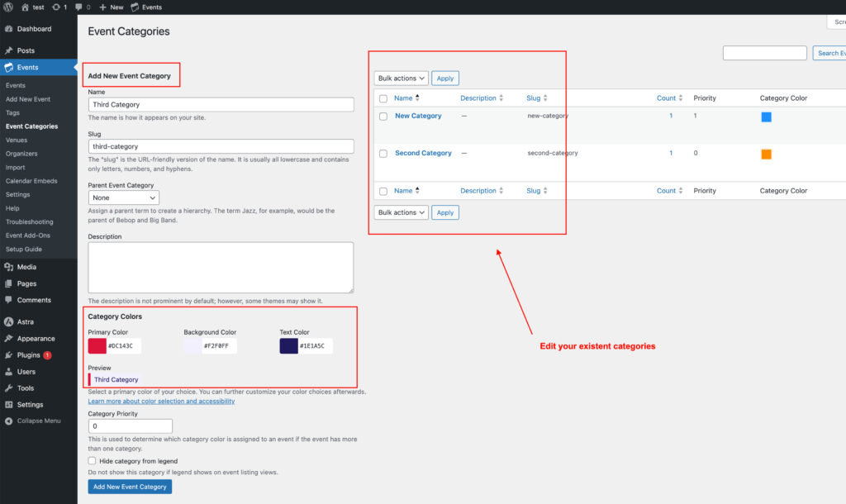The height and width of the screenshot is (504, 846).
Task: Open comments using the speech bubble icon
Action: coord(77,6)
